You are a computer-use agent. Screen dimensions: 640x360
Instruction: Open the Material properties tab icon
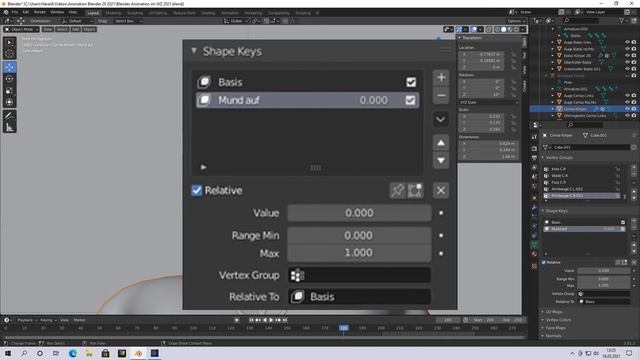pyautogui.click(x=534, y=254)
